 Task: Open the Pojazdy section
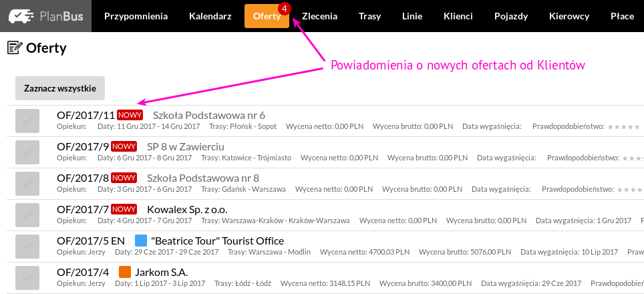[x=511, y=17]
